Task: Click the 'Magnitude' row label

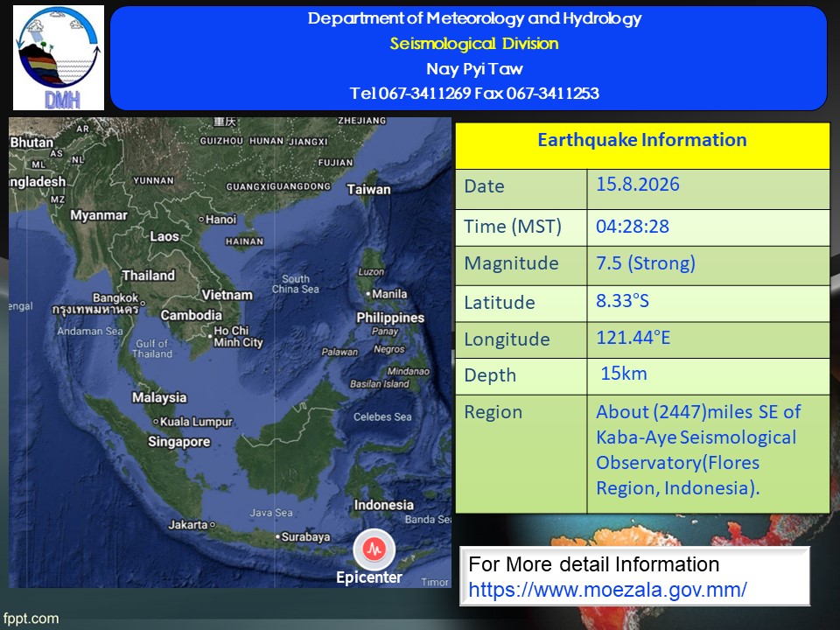Action: click(x=511, y=263)
